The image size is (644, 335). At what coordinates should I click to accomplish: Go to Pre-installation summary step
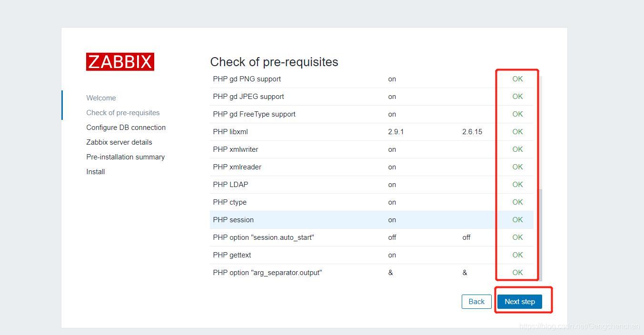[x=125, y=157]
